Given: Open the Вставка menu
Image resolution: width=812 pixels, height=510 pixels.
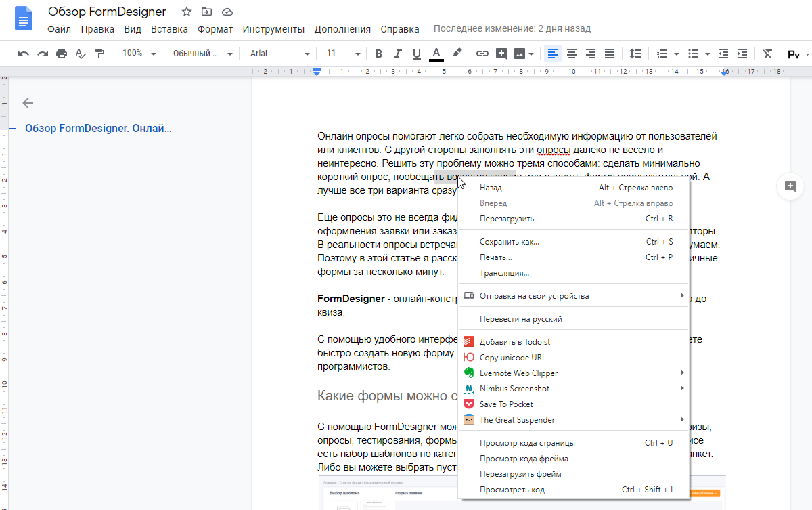Looking at the screenshot, I should pos(169,29).
